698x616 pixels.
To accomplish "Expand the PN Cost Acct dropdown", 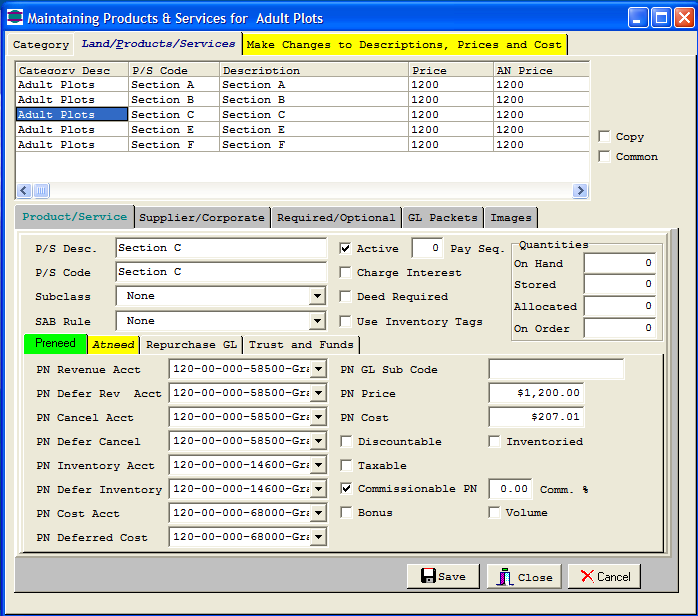I will tap(318, 514).
